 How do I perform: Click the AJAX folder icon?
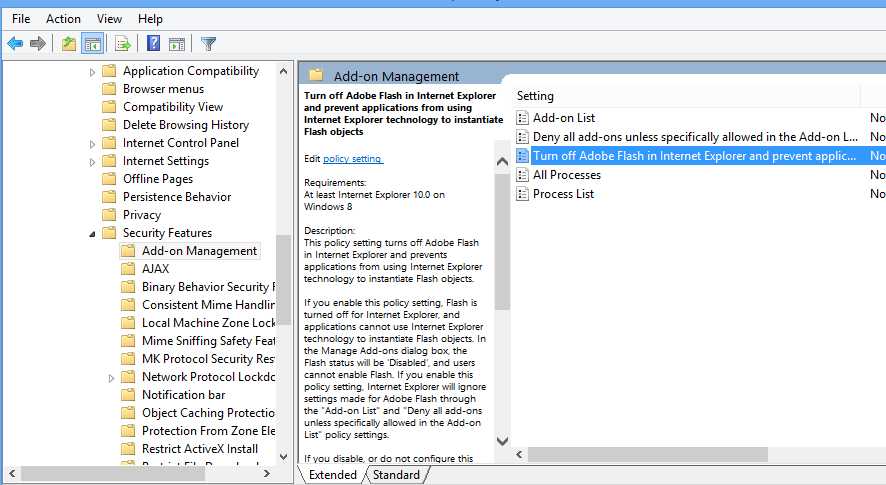[x=128, y=269]
